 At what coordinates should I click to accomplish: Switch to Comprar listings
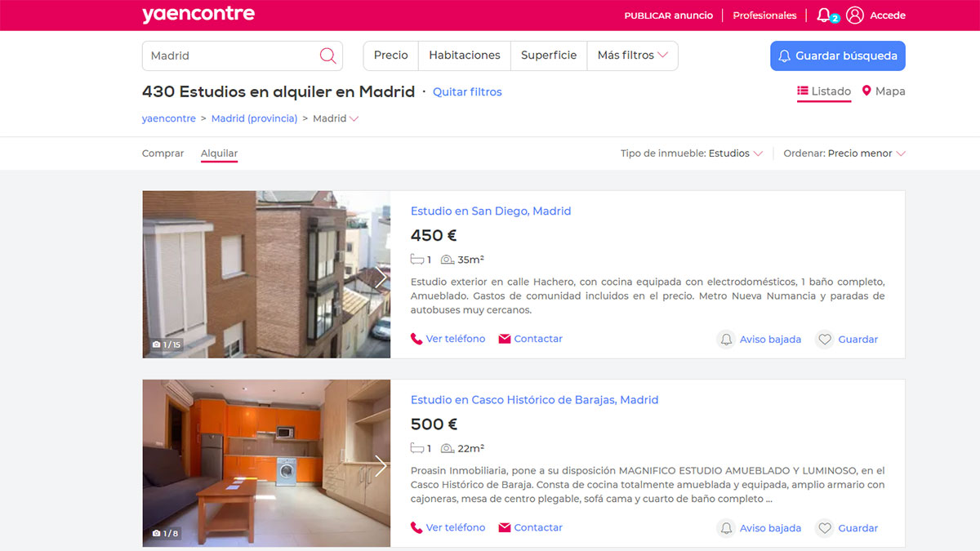[163, 153]
